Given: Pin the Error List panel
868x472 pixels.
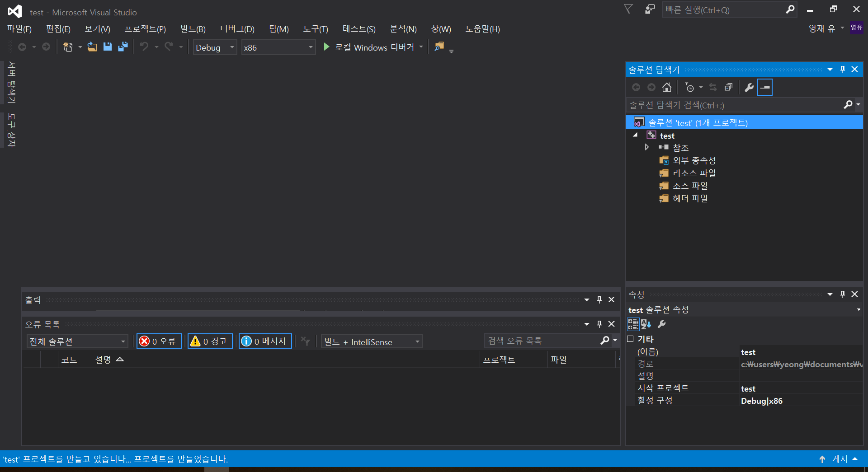Looking at the screenshot, I should coord(599,324).
